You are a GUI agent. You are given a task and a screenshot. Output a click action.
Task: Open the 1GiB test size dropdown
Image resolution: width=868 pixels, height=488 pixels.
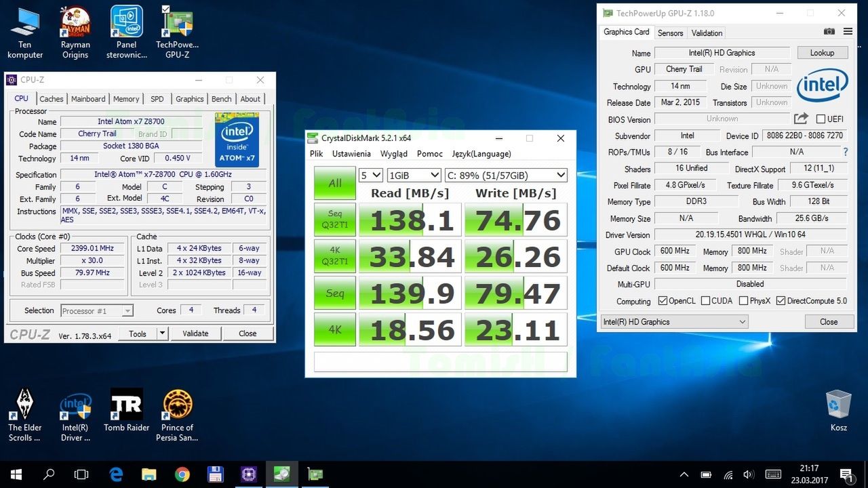414,175
